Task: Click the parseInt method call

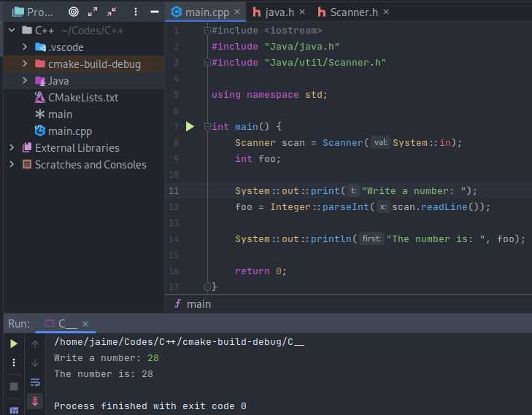Action: point(345,207)
